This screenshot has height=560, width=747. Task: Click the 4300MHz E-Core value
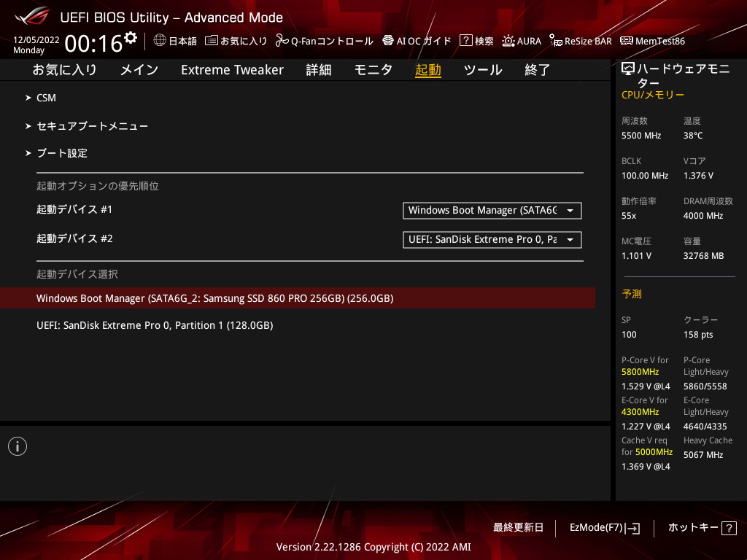(x=640, y=412)
